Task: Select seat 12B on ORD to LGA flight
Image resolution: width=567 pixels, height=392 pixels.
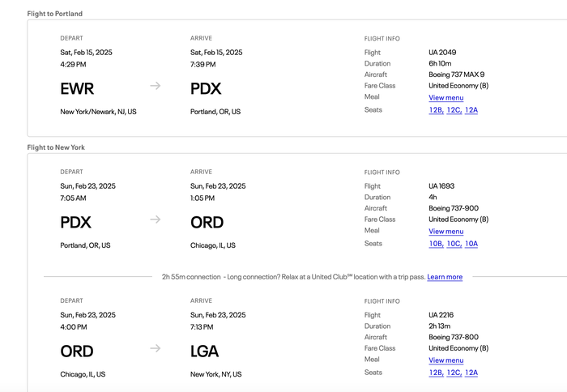Action: coord(436,373)
